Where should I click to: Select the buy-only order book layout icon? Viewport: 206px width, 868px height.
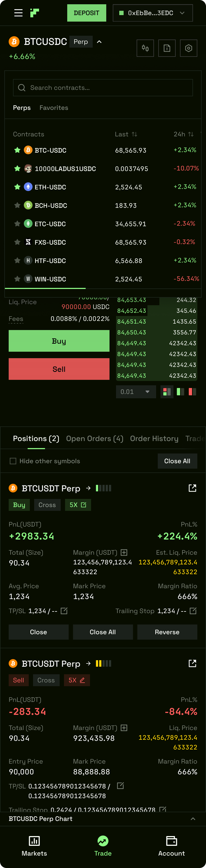tap(180, 392)
